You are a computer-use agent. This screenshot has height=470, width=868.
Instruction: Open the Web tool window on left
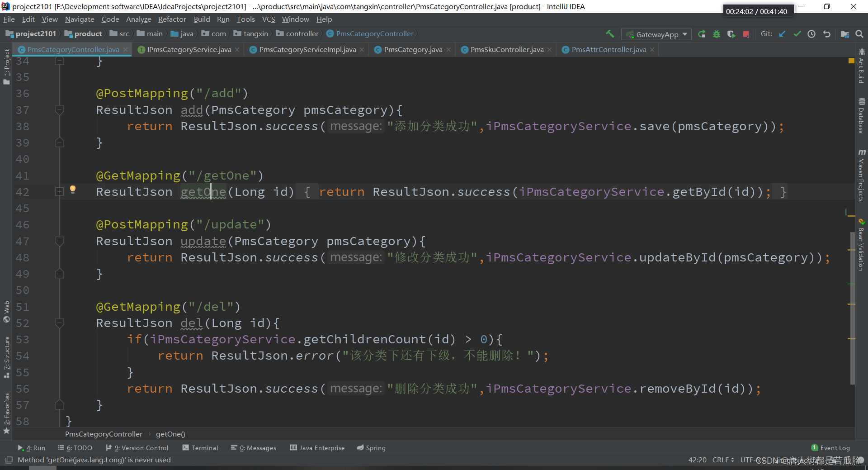click(x=6, y=312)
